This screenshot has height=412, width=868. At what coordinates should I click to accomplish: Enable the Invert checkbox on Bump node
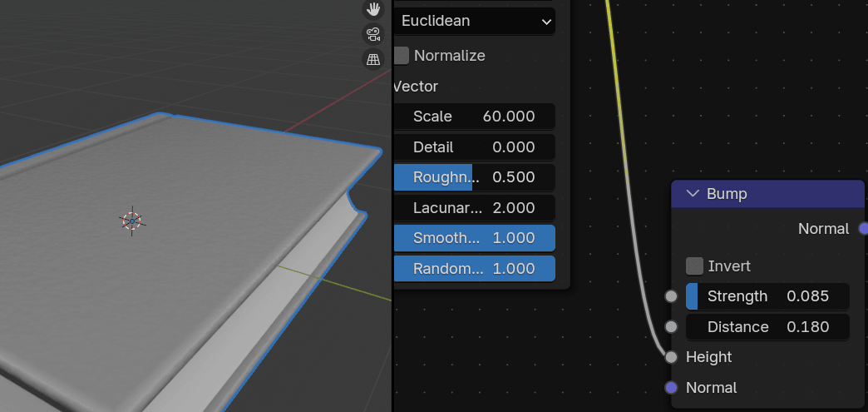(x=694, y=266)
